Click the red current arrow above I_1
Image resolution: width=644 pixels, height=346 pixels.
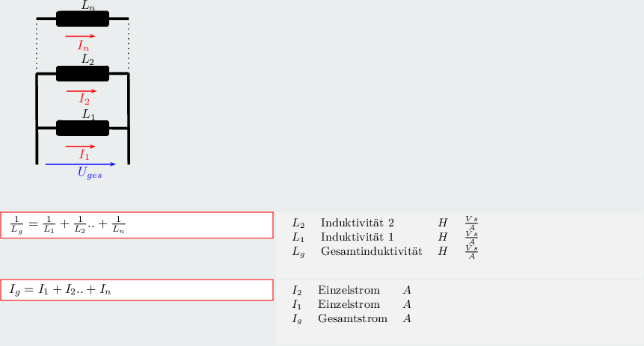80,146
